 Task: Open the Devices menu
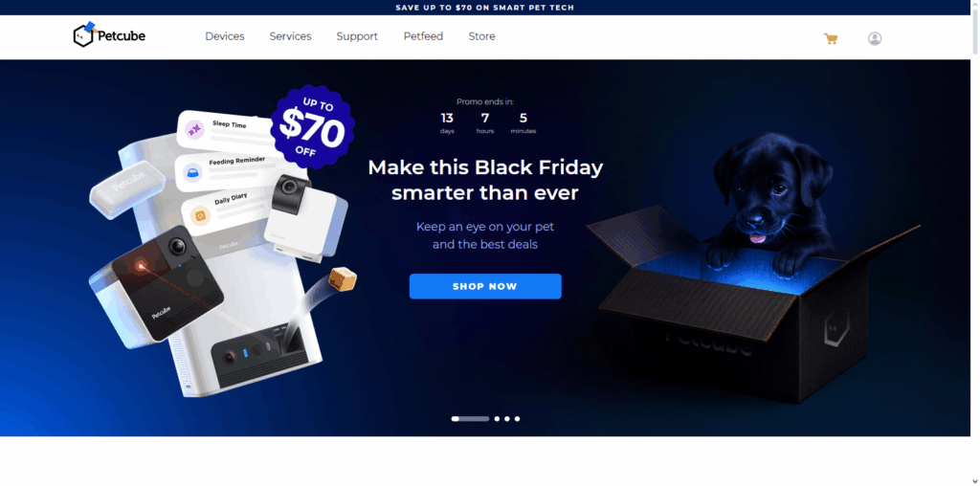pos(224,36)
